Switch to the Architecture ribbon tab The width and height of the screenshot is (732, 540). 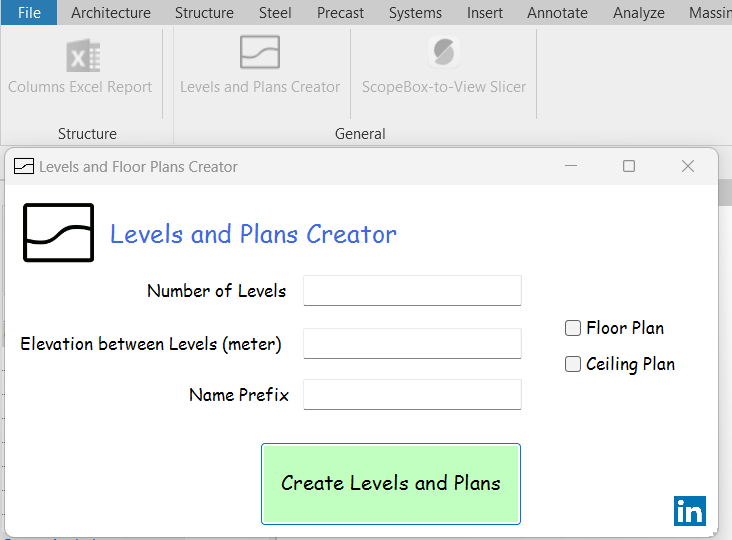click(111, 13)
